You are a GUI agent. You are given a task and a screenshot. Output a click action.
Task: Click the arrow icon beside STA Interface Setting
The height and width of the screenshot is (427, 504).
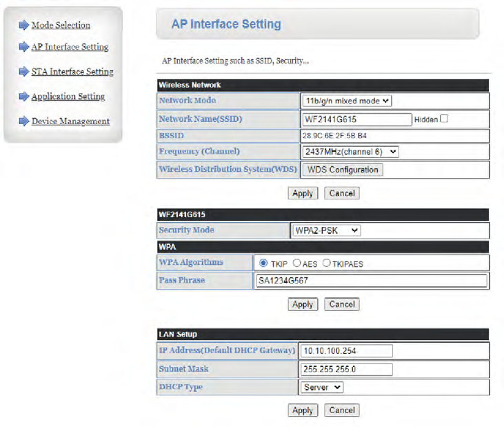23,71
